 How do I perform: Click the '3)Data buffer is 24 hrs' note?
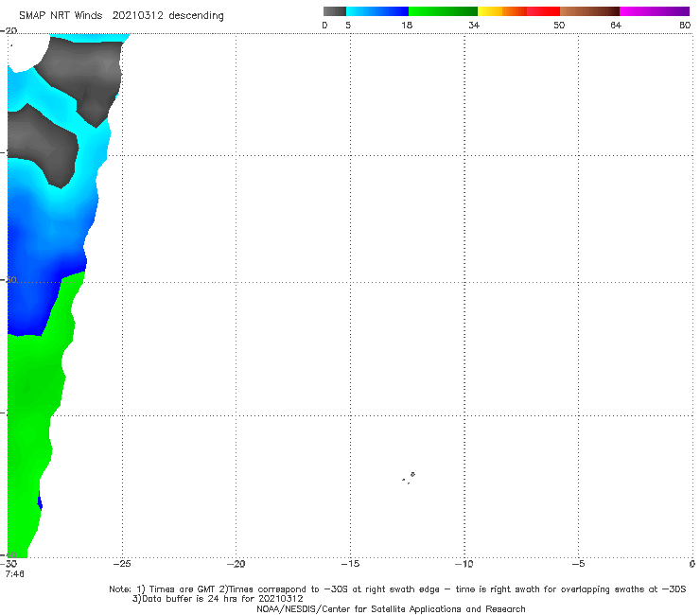[218, 599]
